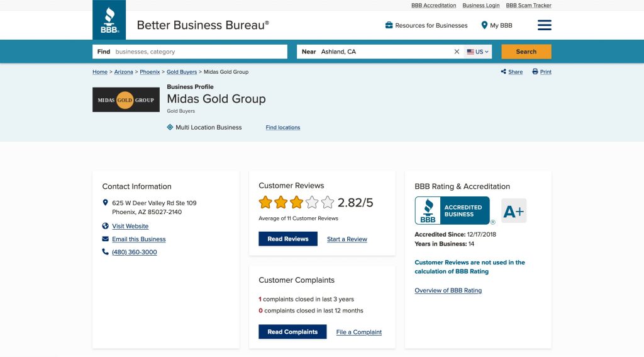Clear the Near location with X icon

(x=457, y=52)
